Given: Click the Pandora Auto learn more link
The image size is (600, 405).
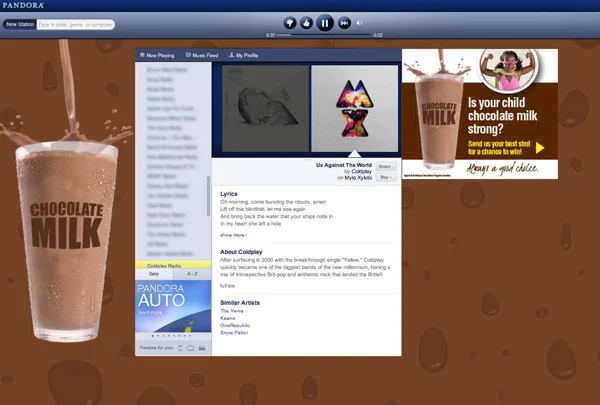Looking at the screenshot, I should pos(152,313).
